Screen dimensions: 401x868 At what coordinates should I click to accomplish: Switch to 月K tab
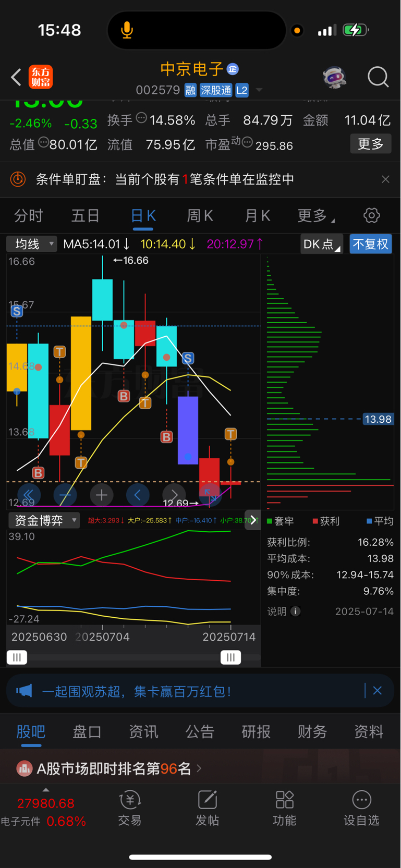(x=258, y=215)
